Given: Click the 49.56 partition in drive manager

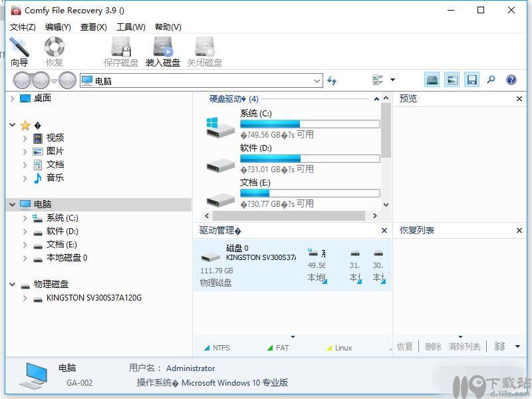Looking at the screenshot, I should [x=317, y=266].
